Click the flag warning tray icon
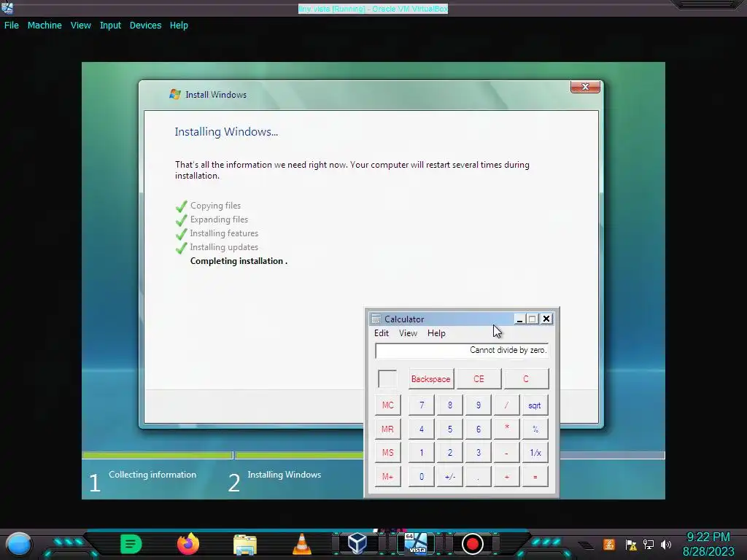747x560 pixels. [631, 544]
